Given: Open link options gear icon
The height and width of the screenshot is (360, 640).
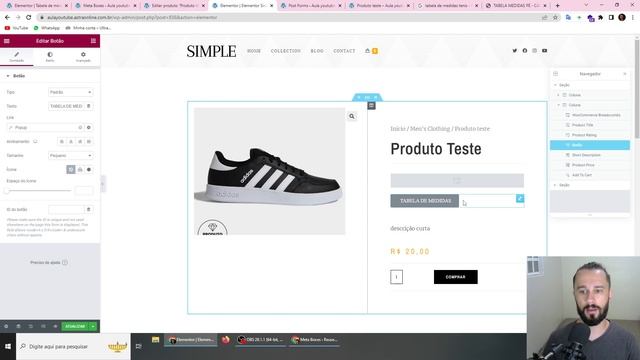Looking at the screenshot, I should pos(89,128).
